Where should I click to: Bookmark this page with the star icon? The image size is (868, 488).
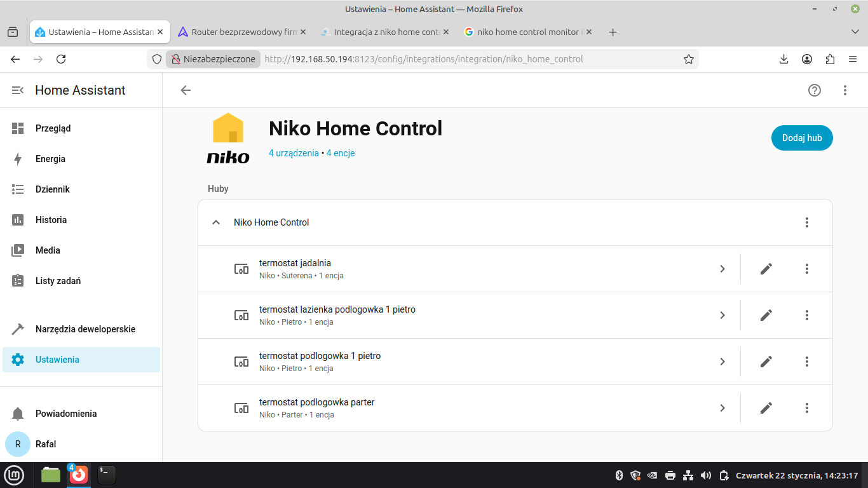point(688,59)
